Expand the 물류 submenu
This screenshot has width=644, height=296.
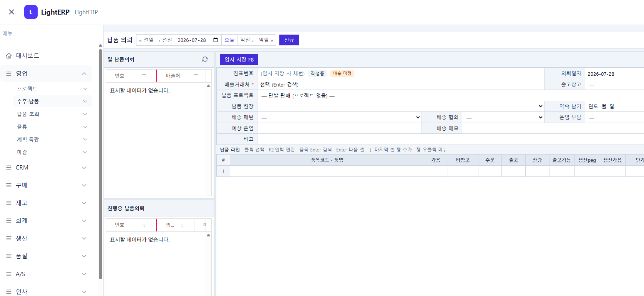pos(85,127)
